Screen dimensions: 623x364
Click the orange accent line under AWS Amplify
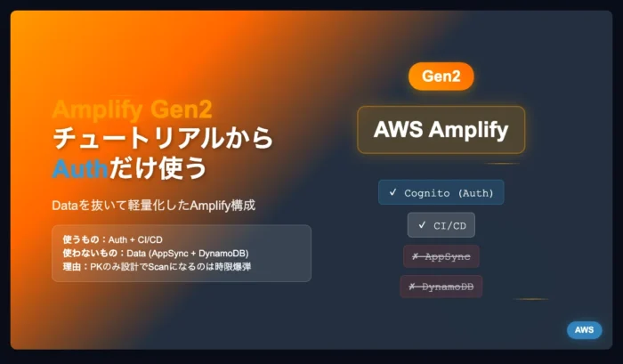(502, 164)
